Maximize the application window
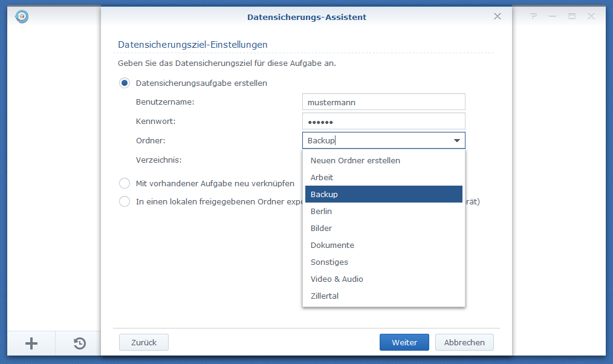The height and width of the screenshot is (364, 613). pyautogui.click(x=571, y=16)
